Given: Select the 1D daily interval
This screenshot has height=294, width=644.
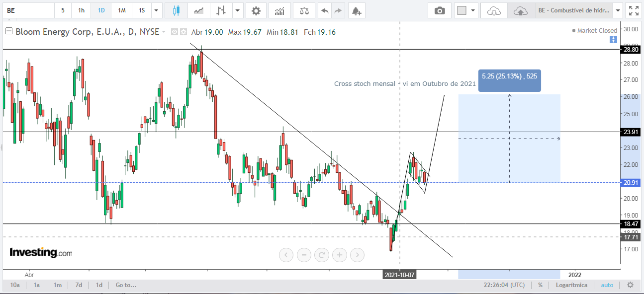Looking at the screenshot, I should [101, 10].
